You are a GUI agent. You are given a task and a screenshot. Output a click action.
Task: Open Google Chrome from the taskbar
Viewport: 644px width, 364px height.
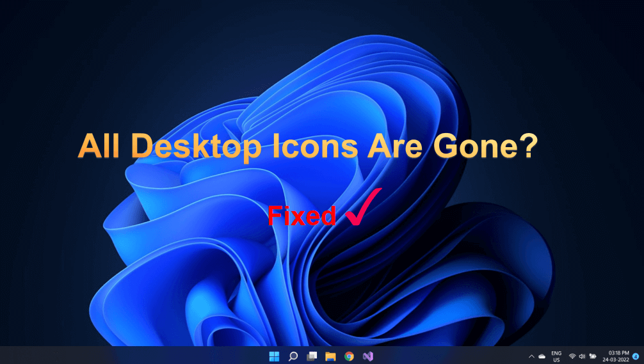click(x=349, y=356)
